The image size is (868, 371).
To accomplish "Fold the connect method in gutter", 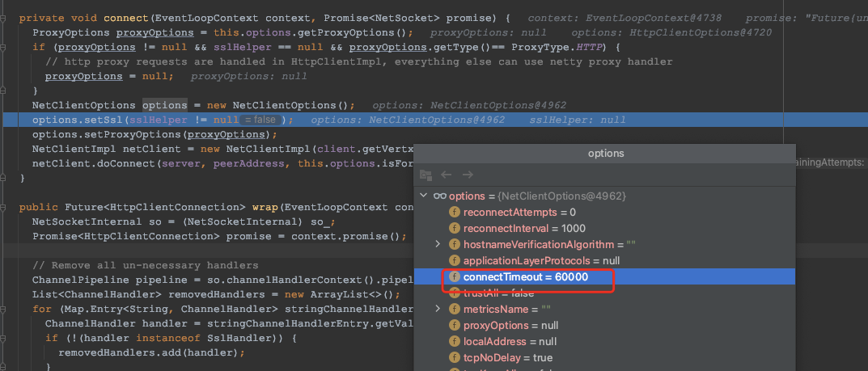I will click(x=4, y=19).
